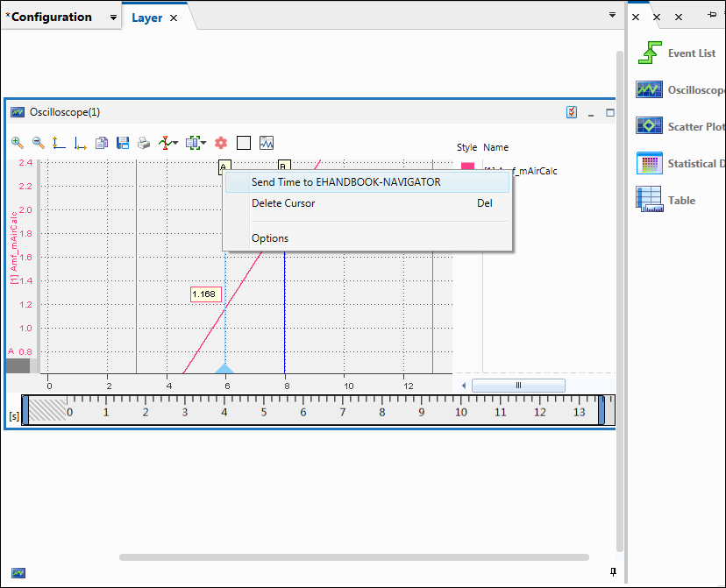Click the copy icon in oscilloscope toolbar
This screenshot has height=588, width=726.
click(x=102, y=142)
